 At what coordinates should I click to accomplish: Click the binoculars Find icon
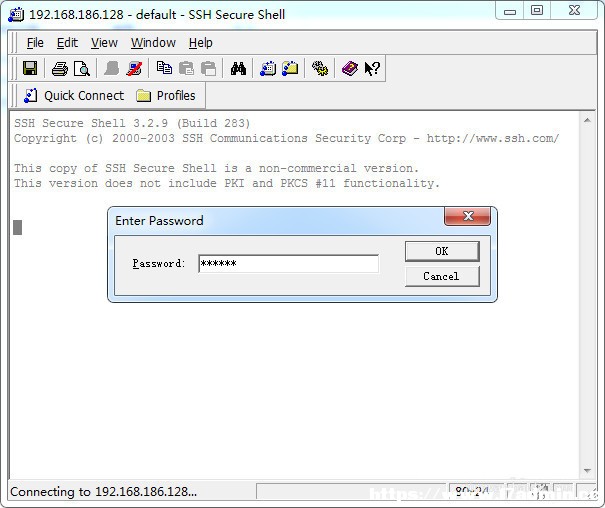coord(238,69)
